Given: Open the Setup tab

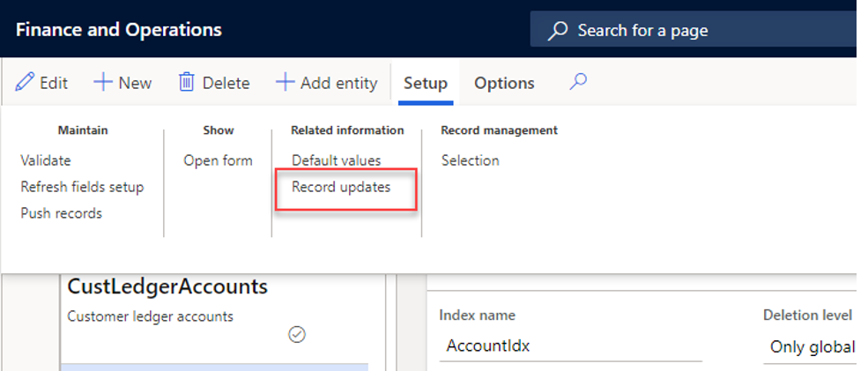Looking at the screenshot, I should [425, 83].
